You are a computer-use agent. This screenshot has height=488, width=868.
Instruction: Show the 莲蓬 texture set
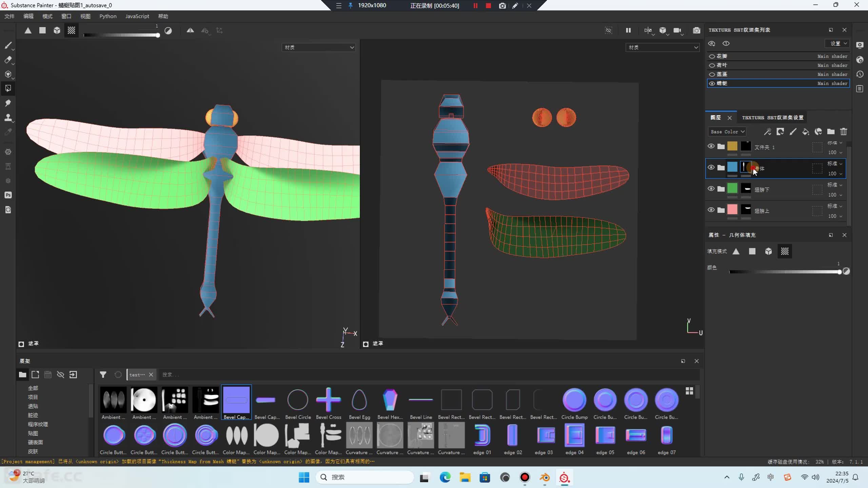(x=712, y=74)
